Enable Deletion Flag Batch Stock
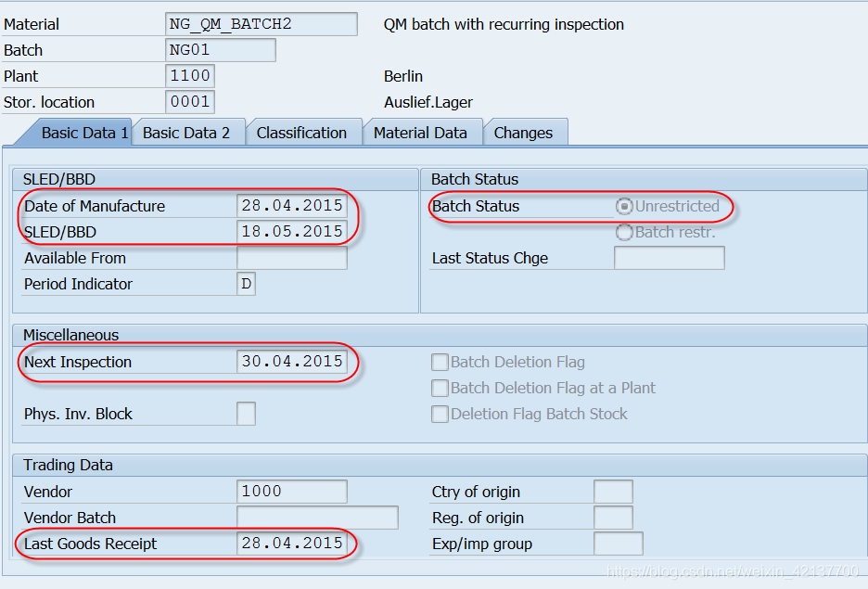868x589 pixels. pos(440,414)
